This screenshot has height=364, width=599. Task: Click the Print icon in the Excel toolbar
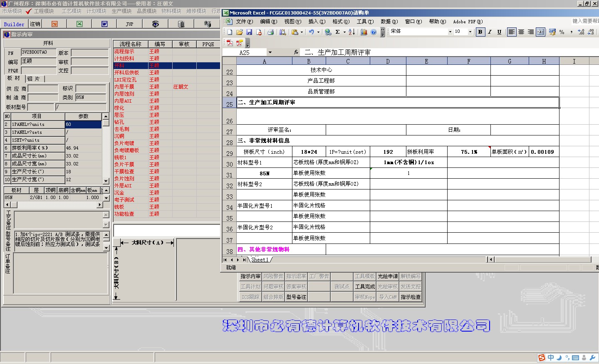tap(270, 32)
